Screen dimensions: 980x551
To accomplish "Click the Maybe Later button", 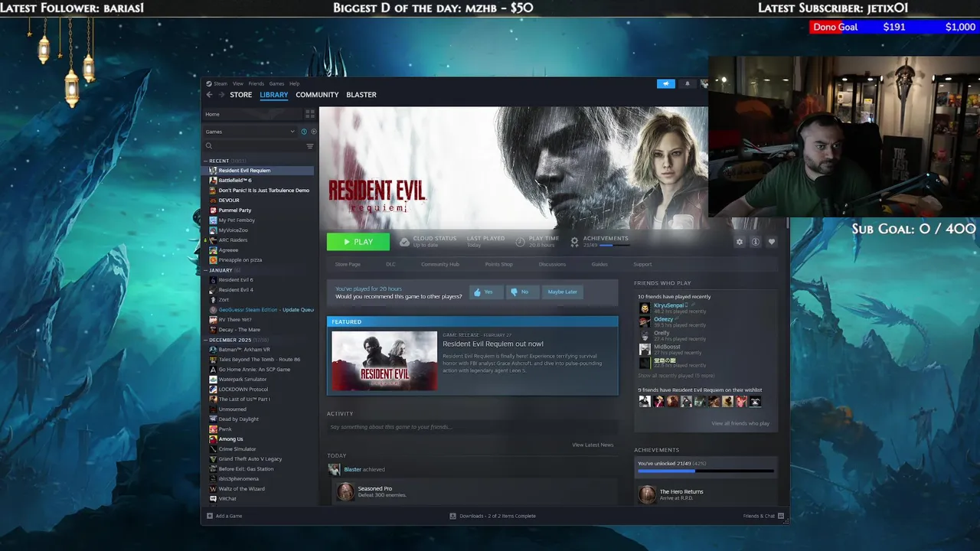I will 563,292.
